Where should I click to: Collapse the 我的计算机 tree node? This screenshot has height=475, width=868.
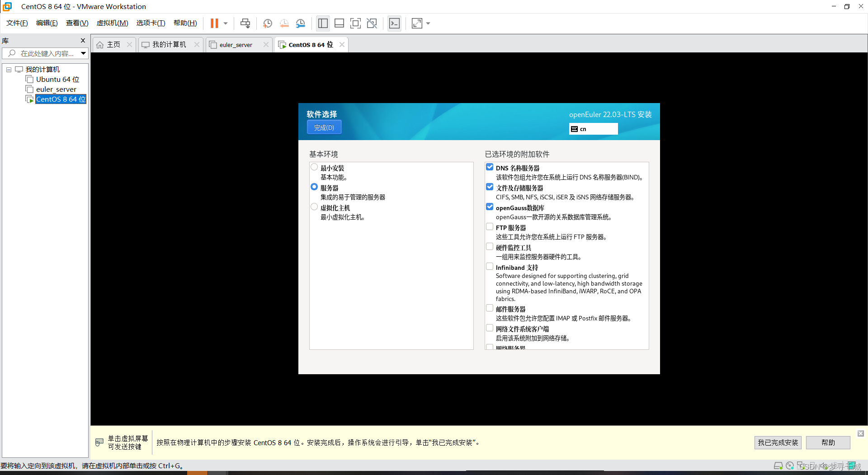pos(9,70)
